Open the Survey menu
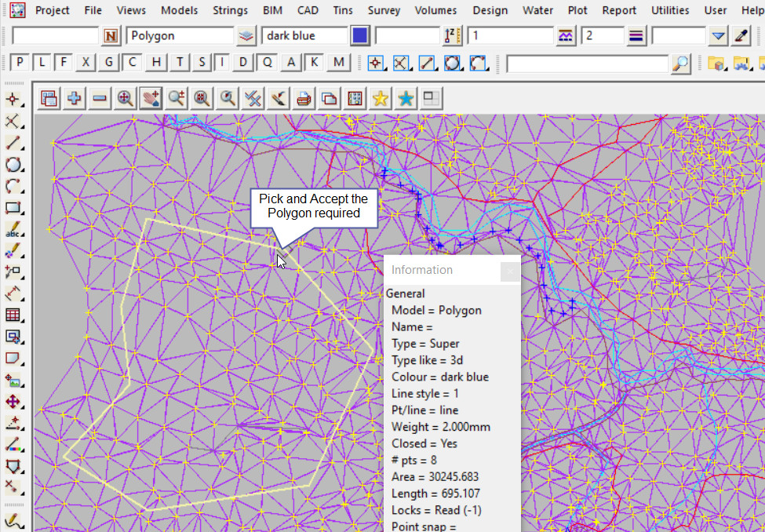 coord(384,10)
